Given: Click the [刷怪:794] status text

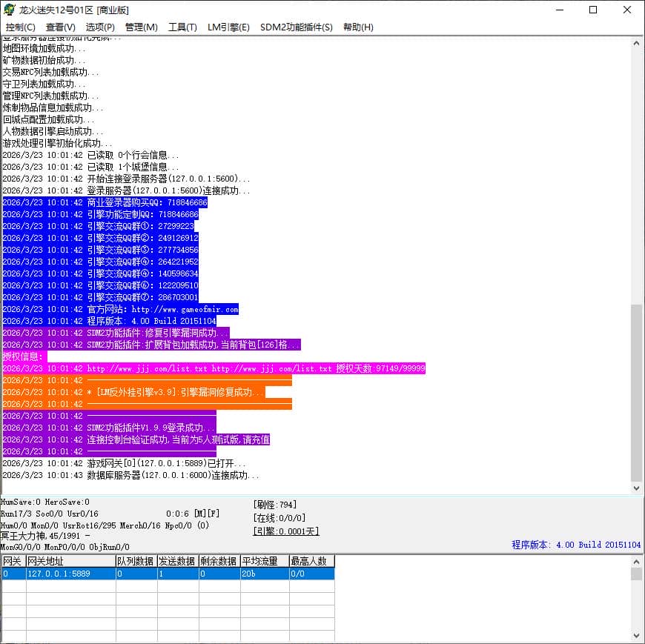Looking at the screenshot, I should pyautogui.click(x=275, y=505).
